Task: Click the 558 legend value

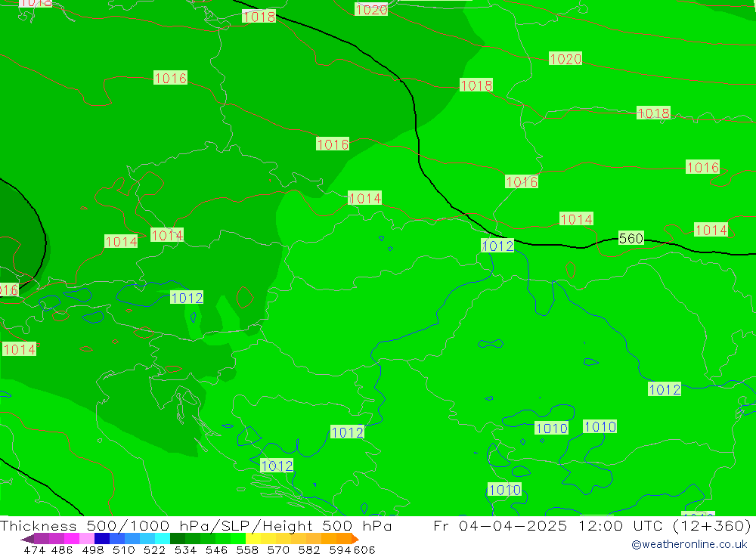Action: [247, 549]
